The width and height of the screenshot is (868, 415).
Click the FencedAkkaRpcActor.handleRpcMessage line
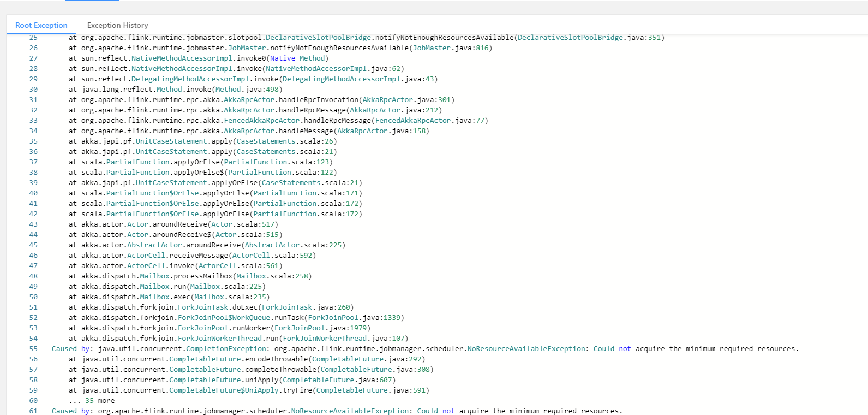[x=278, y=121]
